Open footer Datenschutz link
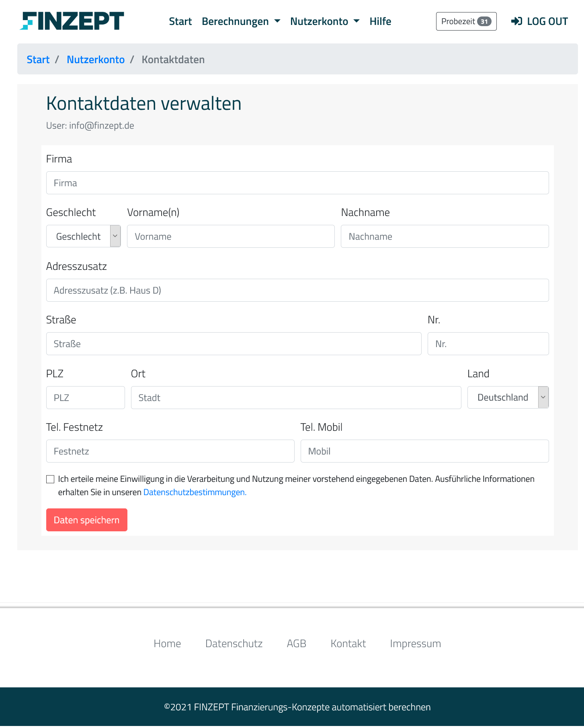This screenshot has width=584, height=728. click(x=234, y=644)
